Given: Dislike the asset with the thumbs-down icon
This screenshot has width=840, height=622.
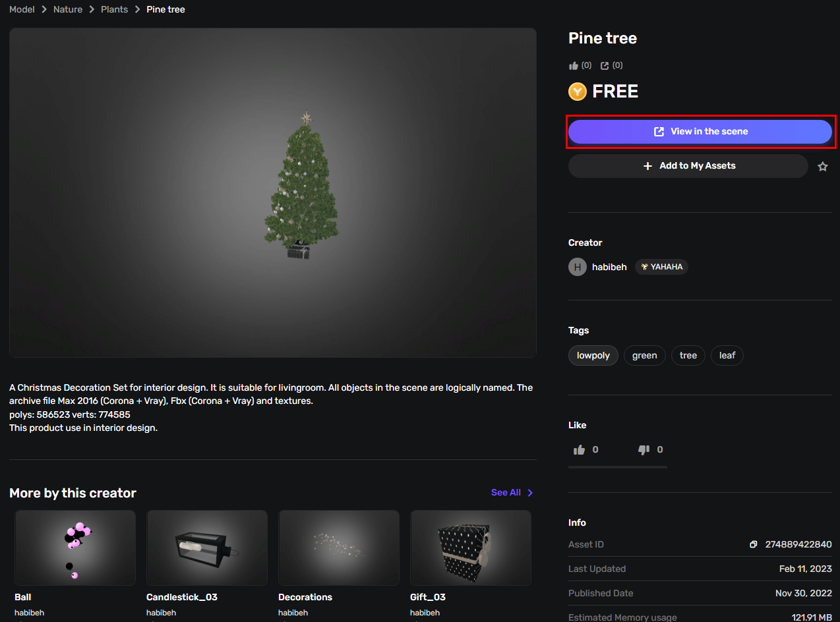Looking at the screenshot, I should [644, 450].
